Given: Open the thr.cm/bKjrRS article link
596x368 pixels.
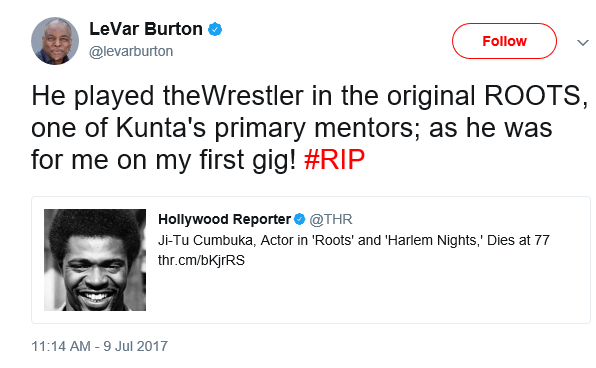Looking at the screenshot, I should pyautogui.click(x=201, y=260).
